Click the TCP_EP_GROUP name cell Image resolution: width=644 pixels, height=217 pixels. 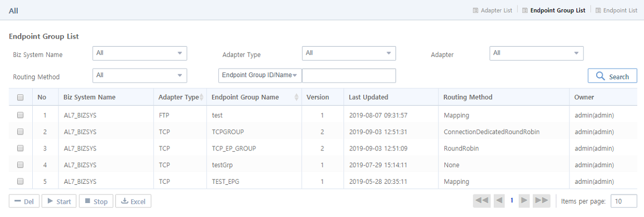pyautogui.click(x=234, y=148)
